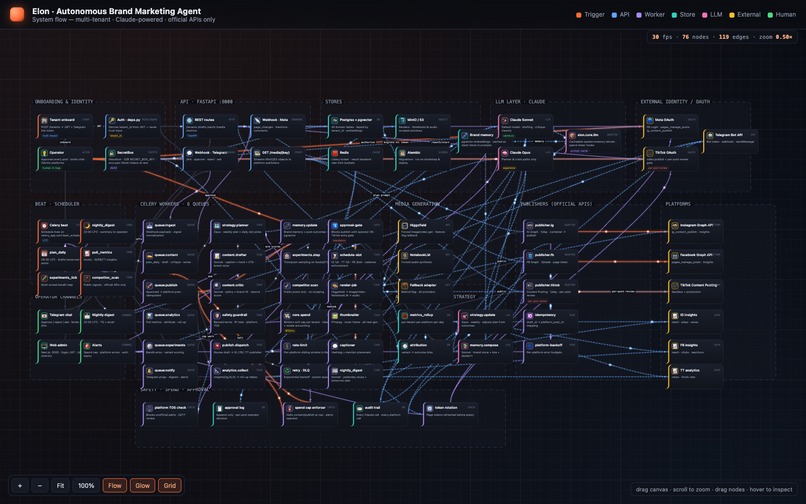Click the approval-gate node icon

coord(335,225)
